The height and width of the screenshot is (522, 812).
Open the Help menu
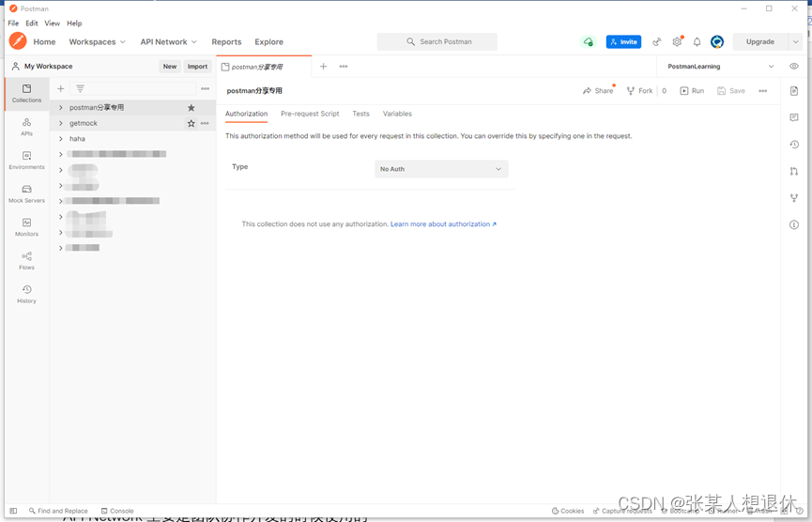pyautogui.click(x=74, y=23)
